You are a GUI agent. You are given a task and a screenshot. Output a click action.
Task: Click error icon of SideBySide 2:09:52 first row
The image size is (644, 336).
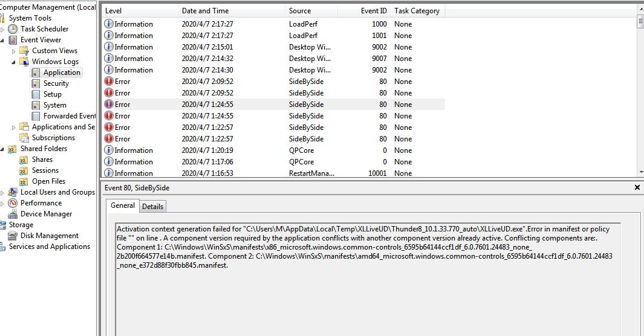pyautogui.click(x=108, y=81)
